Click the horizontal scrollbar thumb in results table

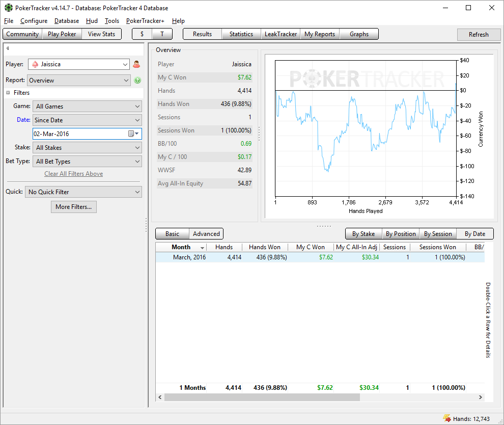(x=262, y=397)
